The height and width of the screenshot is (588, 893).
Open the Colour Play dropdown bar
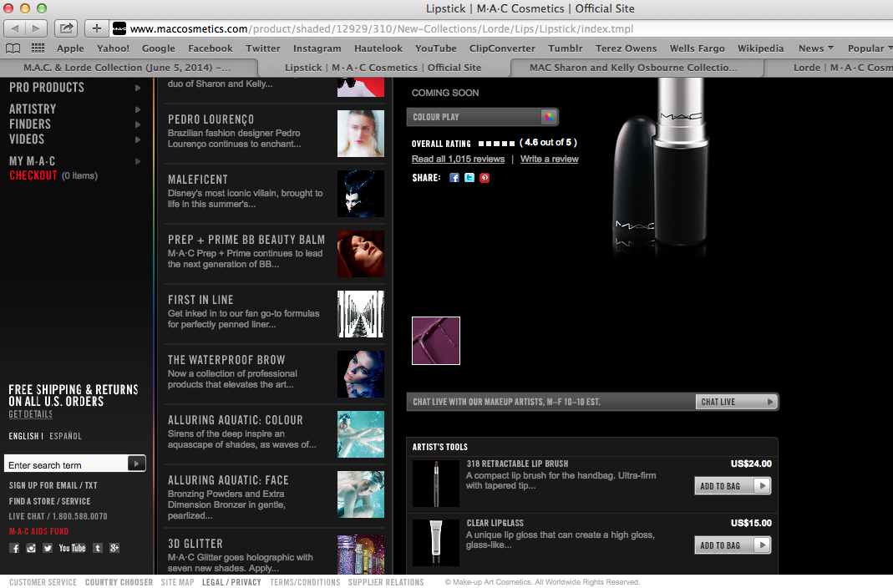(x=482, y=117)
